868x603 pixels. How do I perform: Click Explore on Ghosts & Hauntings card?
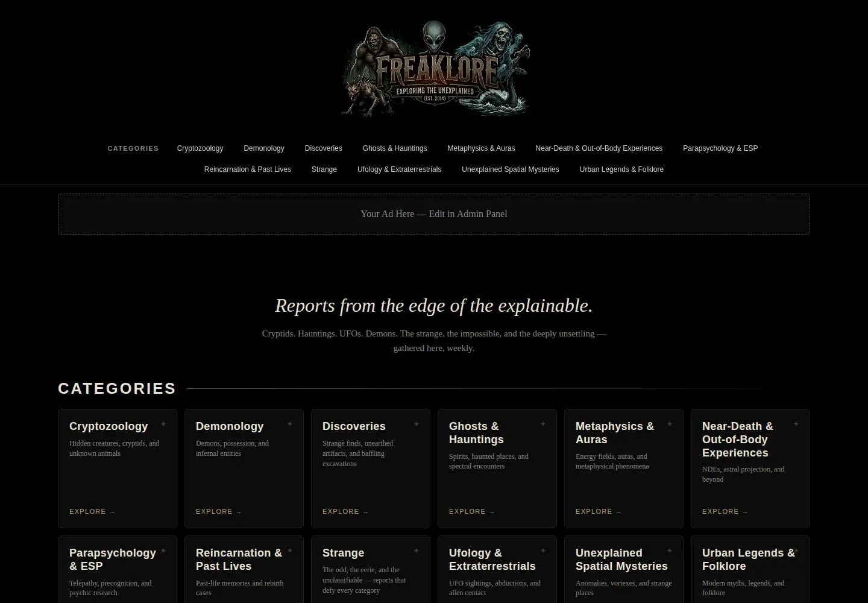coord(472,511)
